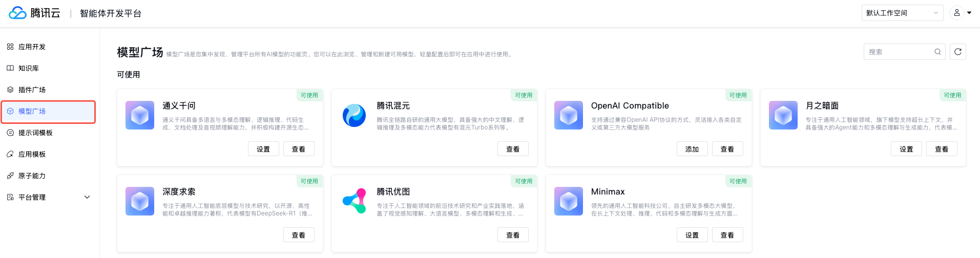Image resolution: width=980 pixels, height=258 pixels.
Task: Click the Tencent Hunyuan model logo
Action: coord(354,115)
